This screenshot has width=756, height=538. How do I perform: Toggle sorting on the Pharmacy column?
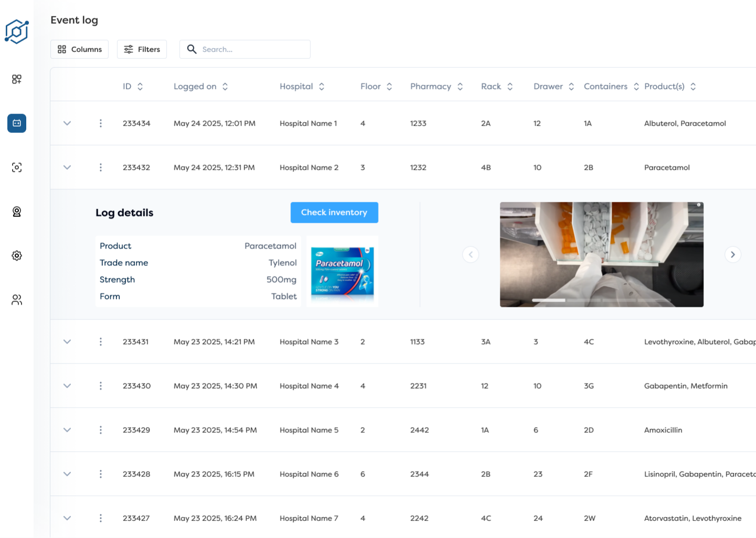(460, 86)
